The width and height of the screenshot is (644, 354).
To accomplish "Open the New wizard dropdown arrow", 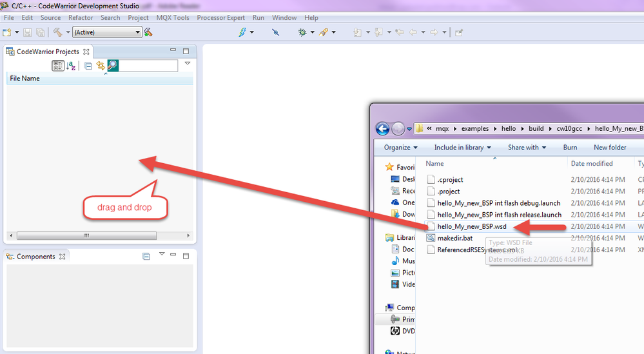I will [x=17, y=32].
